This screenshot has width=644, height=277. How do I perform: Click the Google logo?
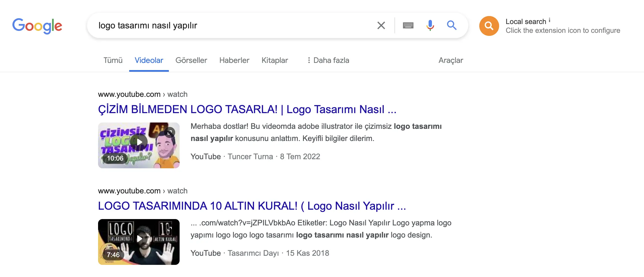37,26
